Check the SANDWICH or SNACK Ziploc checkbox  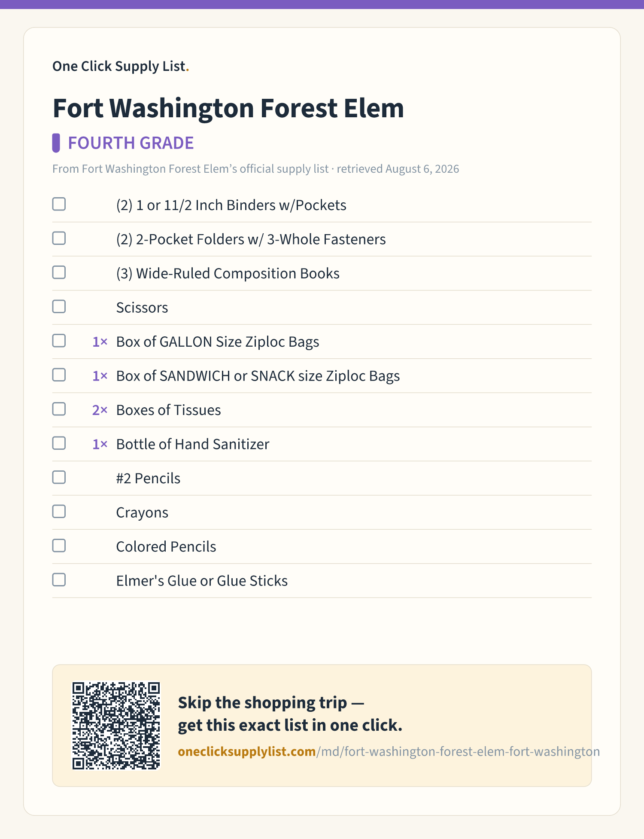[59, 375]
